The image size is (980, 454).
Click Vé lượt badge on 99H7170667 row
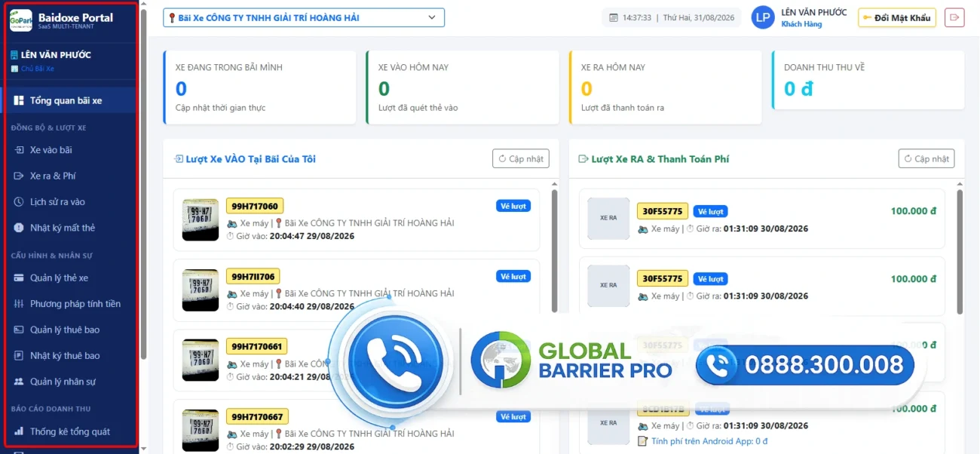click(x=513, y=417)
